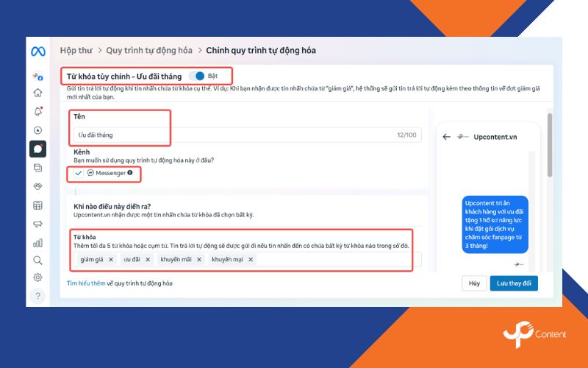The image size is (588, 368).
Task: Click the Messenger info icon
Action: [x=130, y=173]
